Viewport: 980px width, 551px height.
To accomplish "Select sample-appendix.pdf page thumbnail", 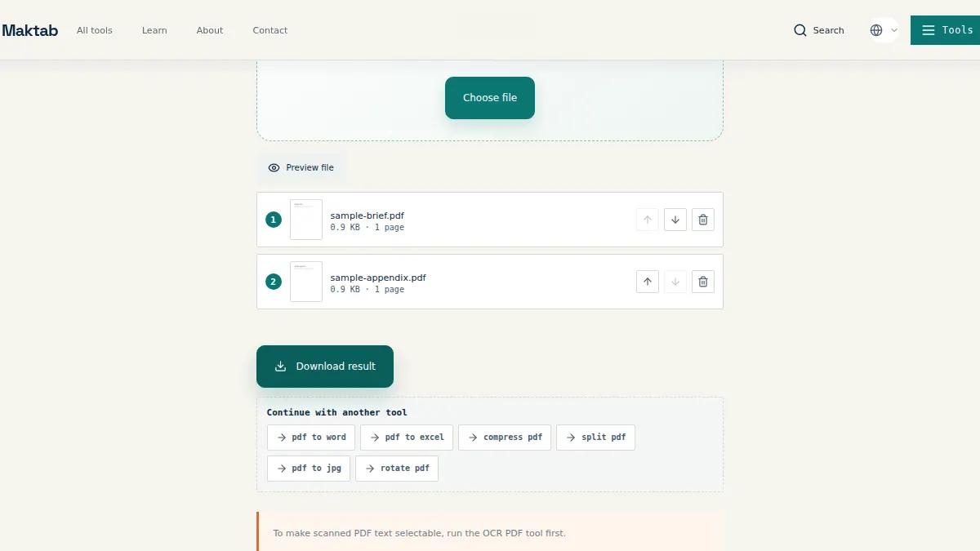I will pyautogui.click(x=306, y=282).
